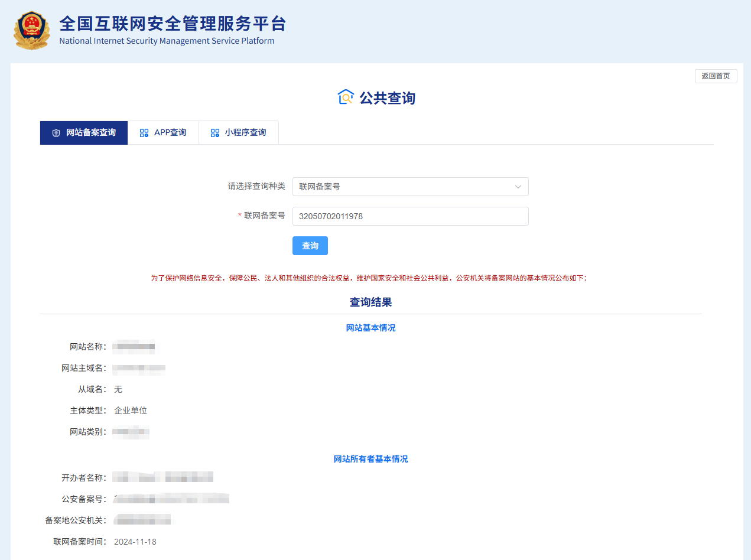The height and width of the screenshot is (560, 751).
Task: Click the 查询结果 results heading
Action: coord(370,301)
